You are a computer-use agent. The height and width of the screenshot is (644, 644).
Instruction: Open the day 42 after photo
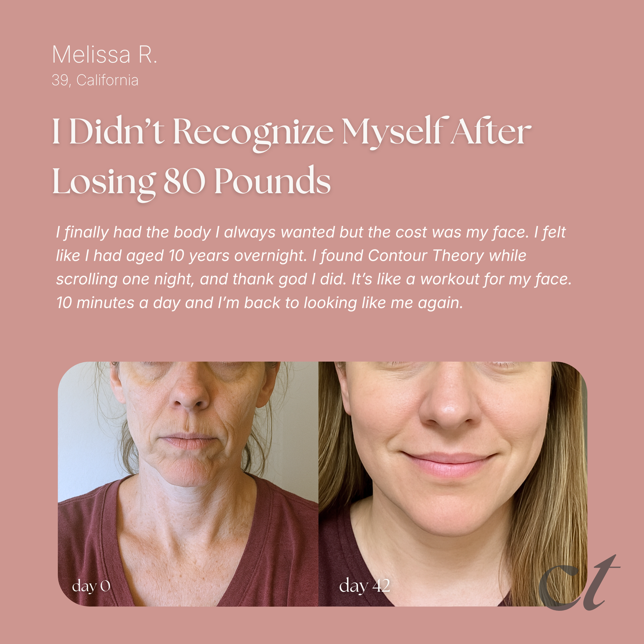453,484
